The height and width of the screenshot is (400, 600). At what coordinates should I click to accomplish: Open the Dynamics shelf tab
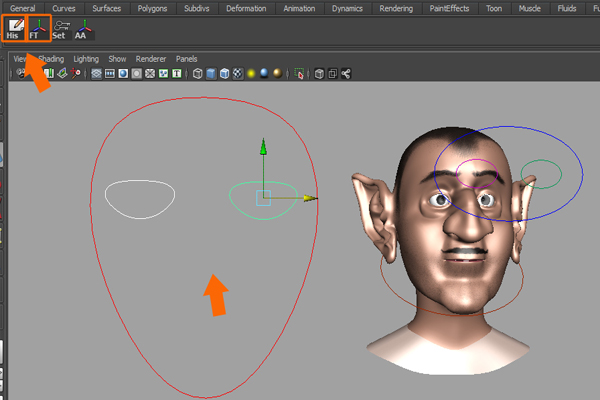pyautogui.click(x=347, y=8)
